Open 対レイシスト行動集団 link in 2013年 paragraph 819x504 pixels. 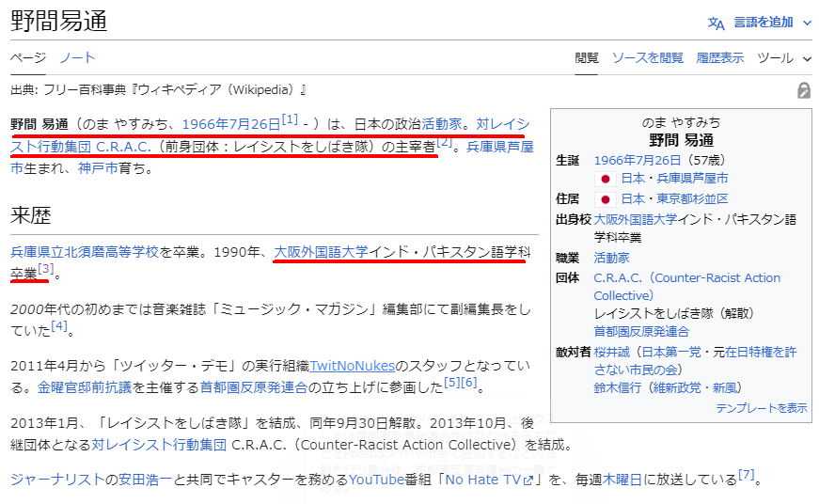[159, 445]
